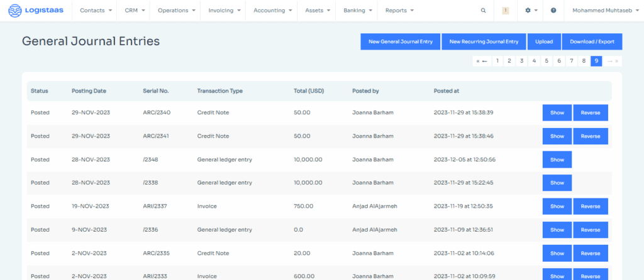The height and width of the screenshot is (280, 644).
Task: Click the Logistaas logo icon
Action: 15,11
